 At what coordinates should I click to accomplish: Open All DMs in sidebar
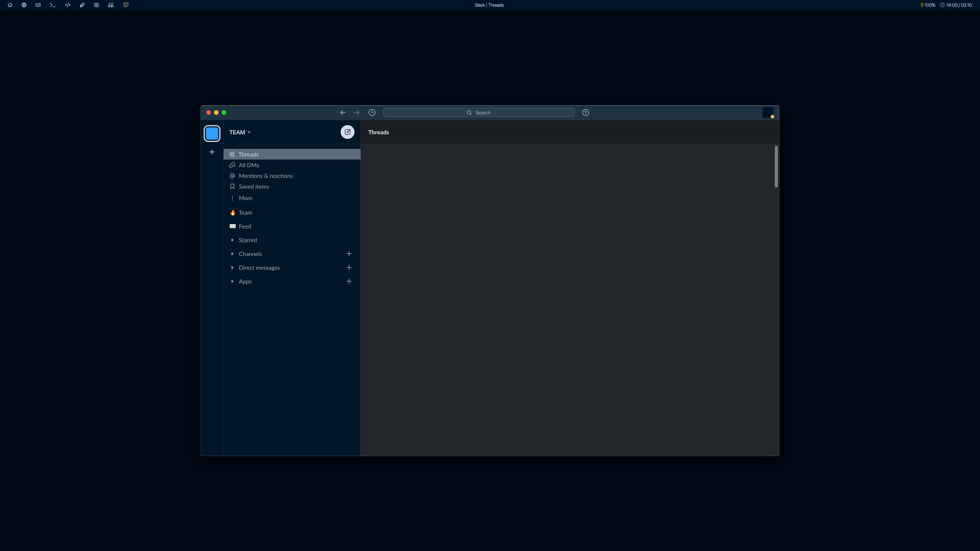click(248, 165)
